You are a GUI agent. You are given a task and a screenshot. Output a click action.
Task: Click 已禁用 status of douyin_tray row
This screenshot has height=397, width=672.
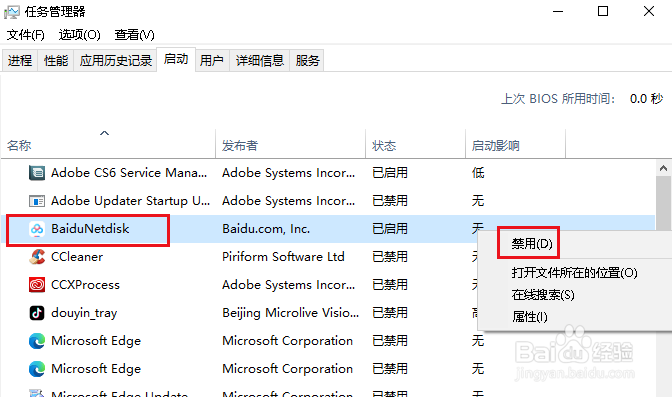point(390,313)
